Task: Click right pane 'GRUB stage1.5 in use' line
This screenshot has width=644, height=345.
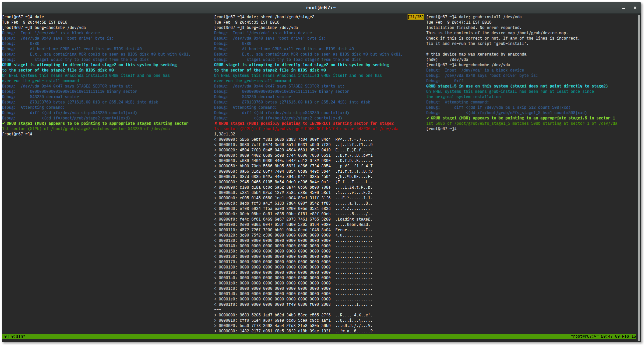Action: (517, 86)
